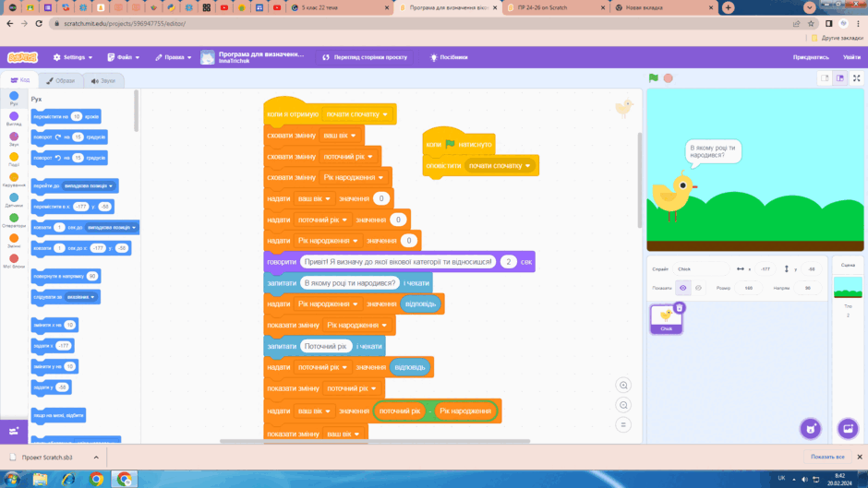
Task: Click the Перегляд сторінки проєкту button
Action: (x=365, y=57)
